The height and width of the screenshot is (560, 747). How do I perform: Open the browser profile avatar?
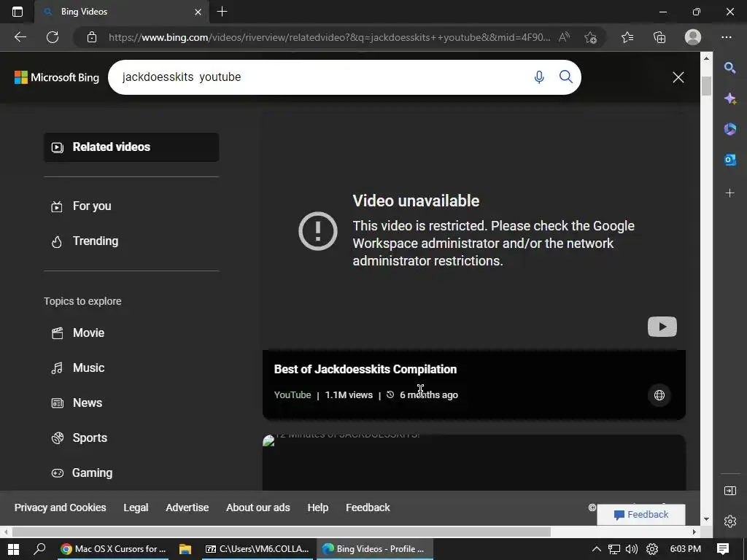(693, 37)
